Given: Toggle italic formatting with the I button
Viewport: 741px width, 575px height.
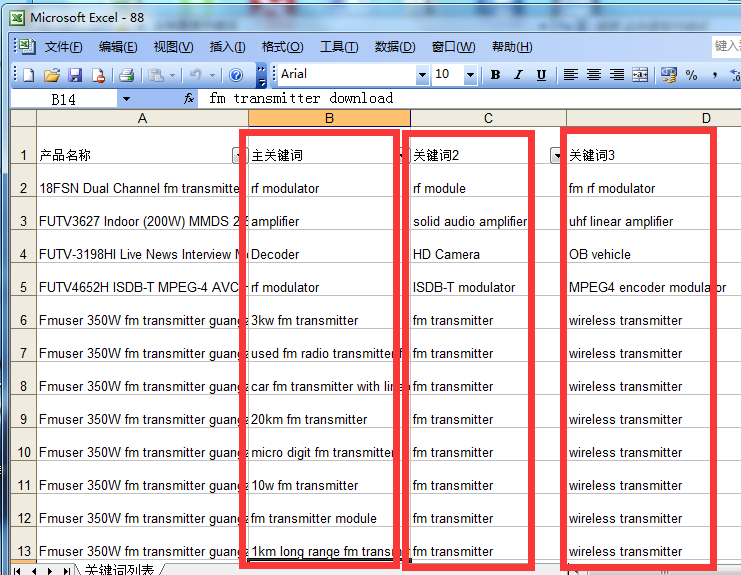Looking at the screenshot, I should click(518, 75).
